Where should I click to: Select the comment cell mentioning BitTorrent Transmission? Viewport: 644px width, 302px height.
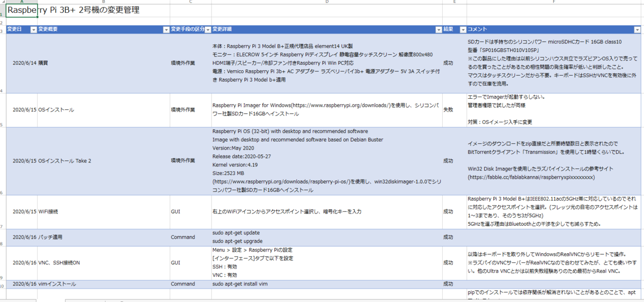click(554, 161)
